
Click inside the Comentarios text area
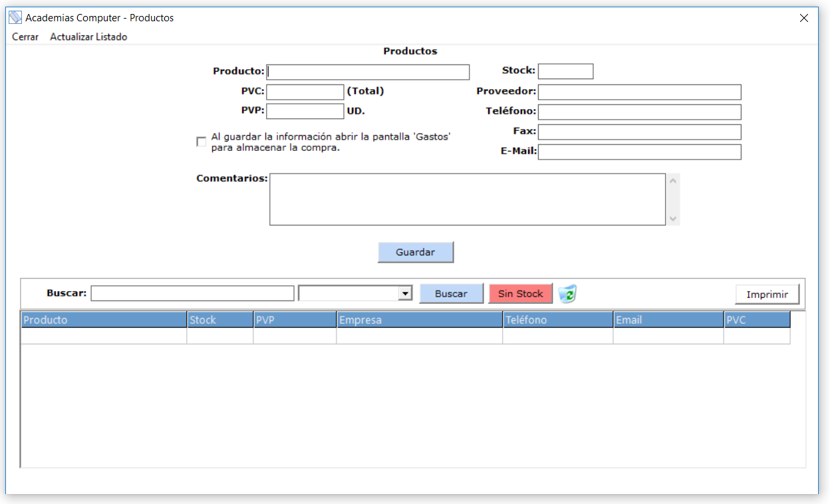467,199
